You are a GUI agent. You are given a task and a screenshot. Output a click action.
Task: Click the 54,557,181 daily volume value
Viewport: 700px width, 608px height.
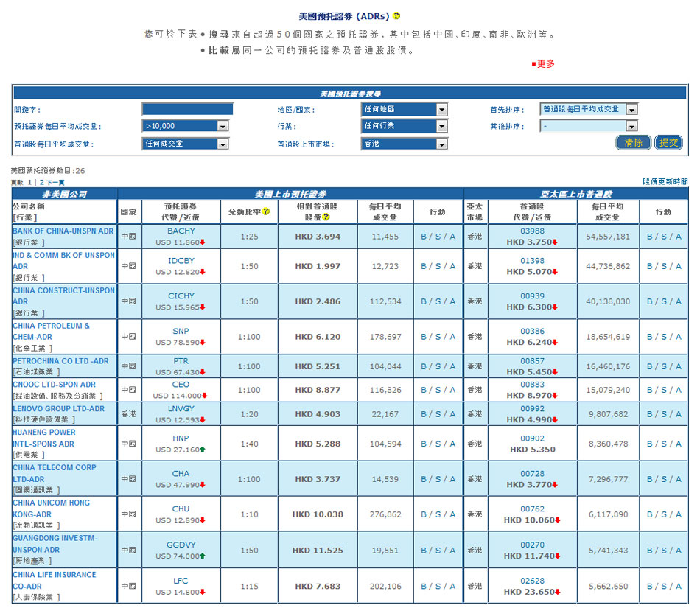click(608, 237)
